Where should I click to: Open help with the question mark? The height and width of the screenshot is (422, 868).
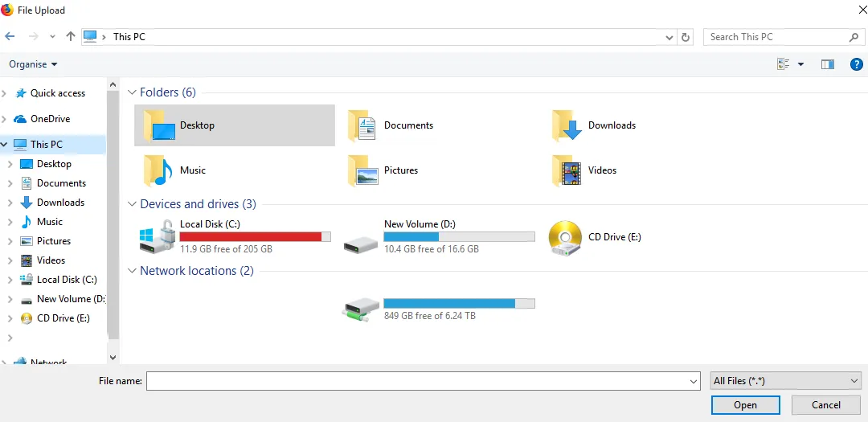click(x=856, y=64)
